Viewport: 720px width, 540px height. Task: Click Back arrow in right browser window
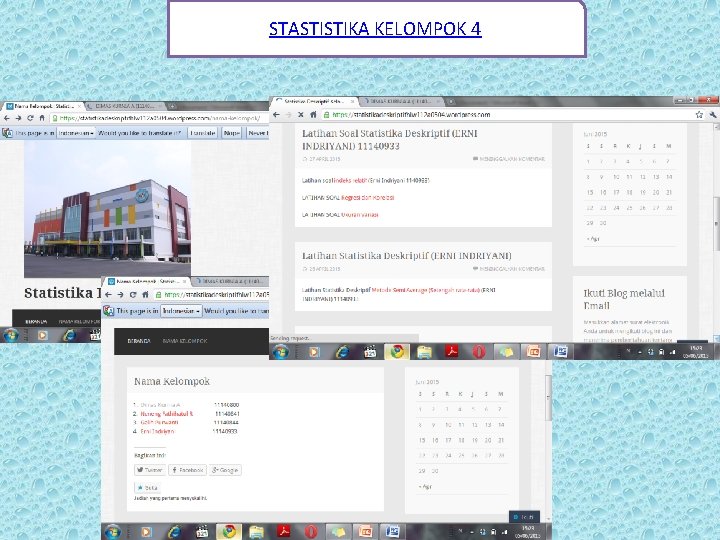point(276,115)
